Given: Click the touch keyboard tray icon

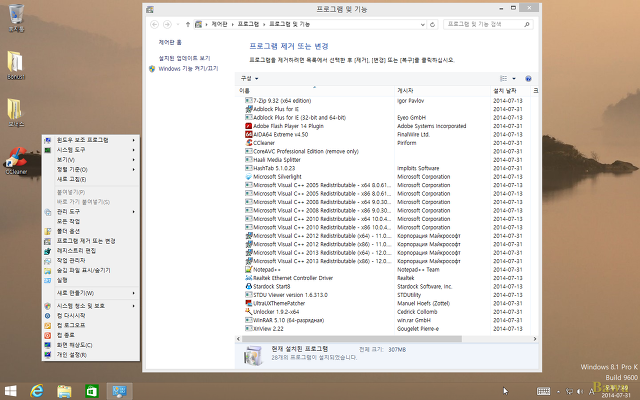Looking at the screenshot, I should tap(543, 391).
